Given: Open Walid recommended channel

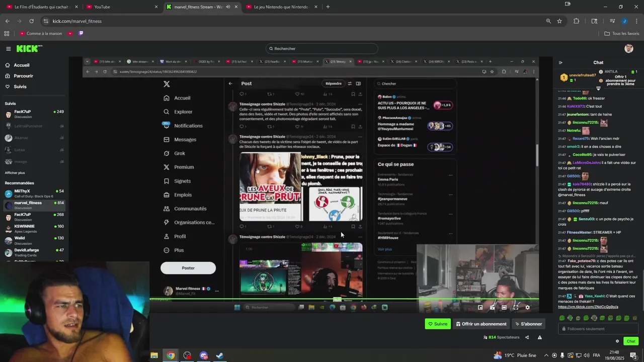Looking at the screenshot, I should click(34, 240).
